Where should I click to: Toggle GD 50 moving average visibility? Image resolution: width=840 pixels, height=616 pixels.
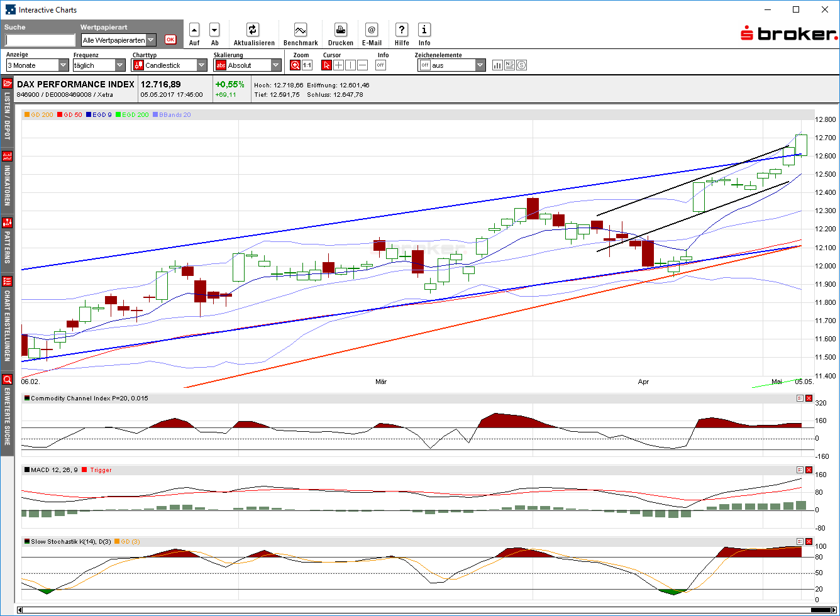pos(70,114)
